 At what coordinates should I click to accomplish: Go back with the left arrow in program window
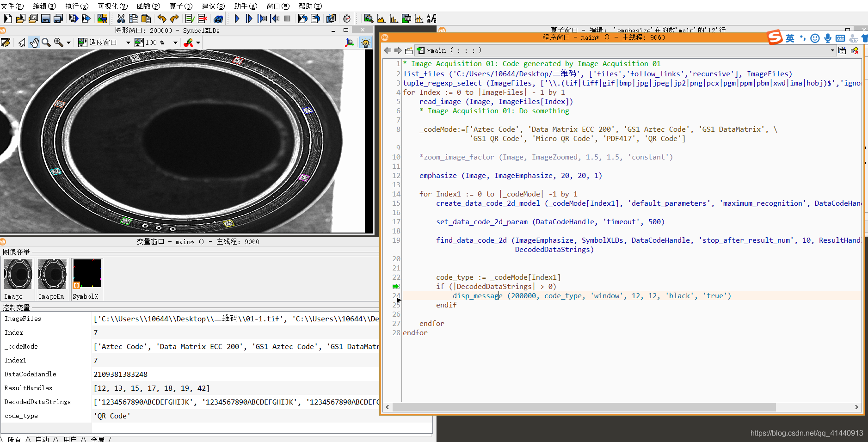[388, 50]
